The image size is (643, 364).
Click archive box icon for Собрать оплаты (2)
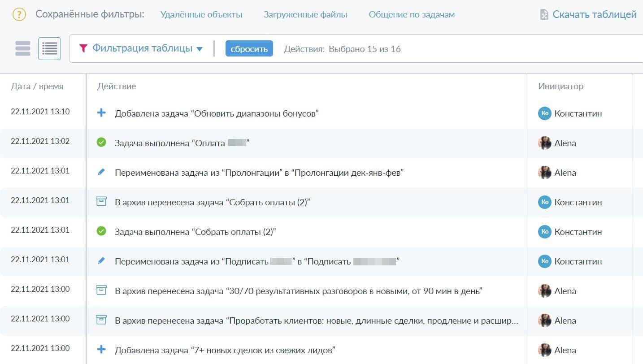pyautogui.click(x=101, y=202)
